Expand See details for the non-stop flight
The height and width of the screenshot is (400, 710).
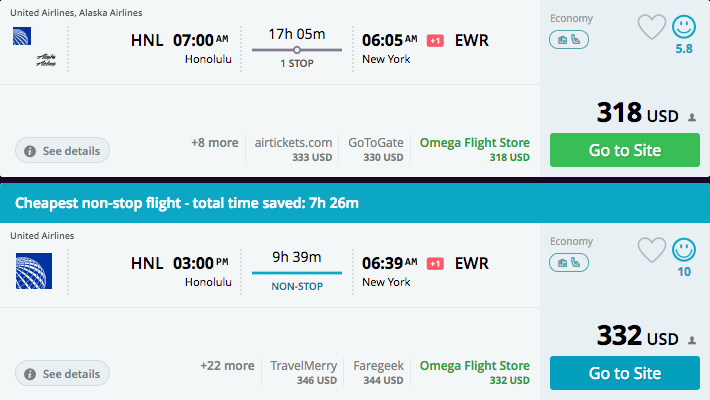tap(62, 373)
